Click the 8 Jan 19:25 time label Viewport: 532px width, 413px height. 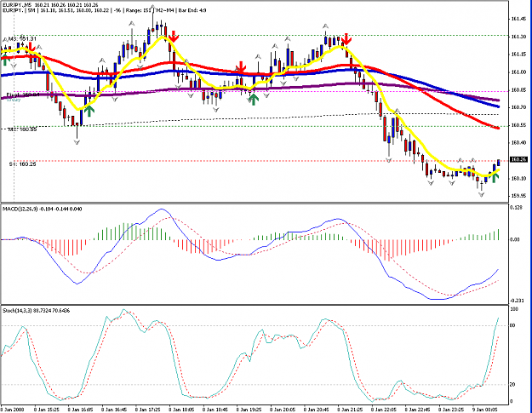(249, 410)
